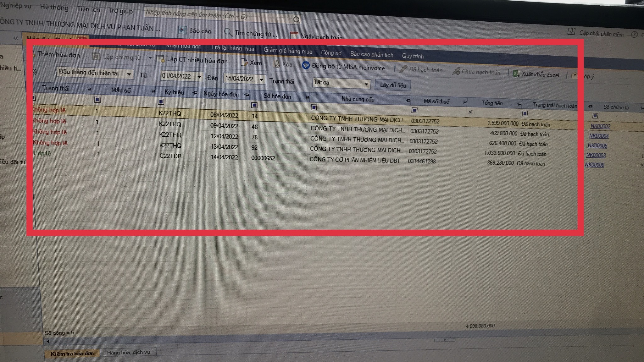The height and width of the screenshot is (362, 644).
Task: Open Báo cáo reports icon
Action: (182, 30)
